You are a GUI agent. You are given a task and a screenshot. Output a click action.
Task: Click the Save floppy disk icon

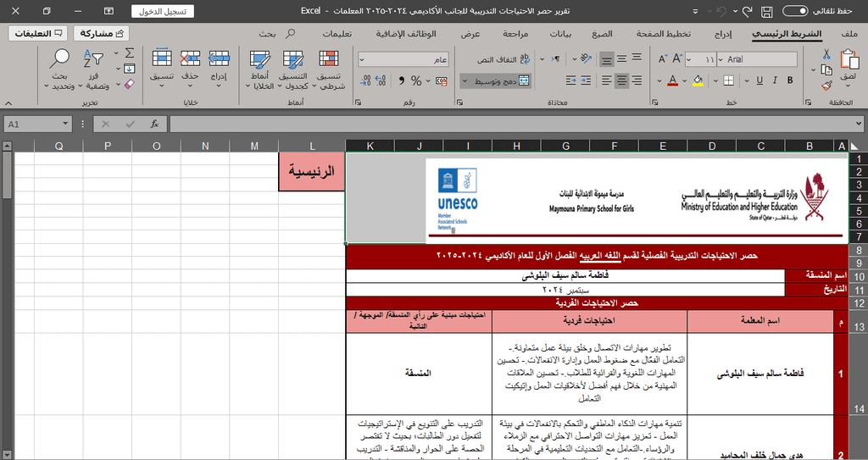point(766,11)
